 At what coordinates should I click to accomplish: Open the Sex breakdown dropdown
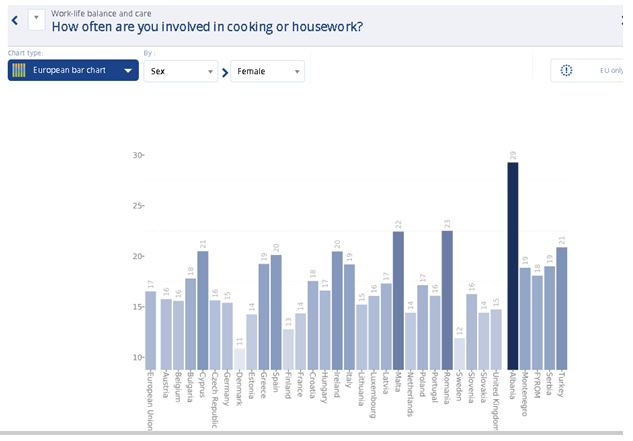[180, 71]
